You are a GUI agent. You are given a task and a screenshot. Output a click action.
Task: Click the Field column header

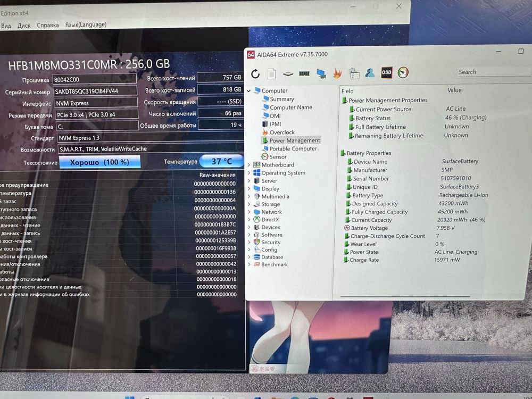(347, 91)
